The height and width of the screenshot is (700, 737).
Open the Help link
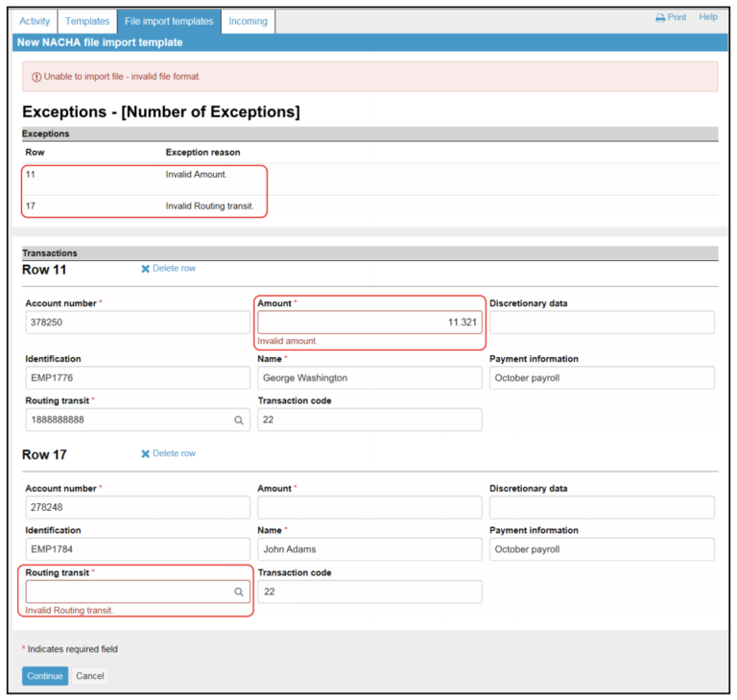coord(707,17)
